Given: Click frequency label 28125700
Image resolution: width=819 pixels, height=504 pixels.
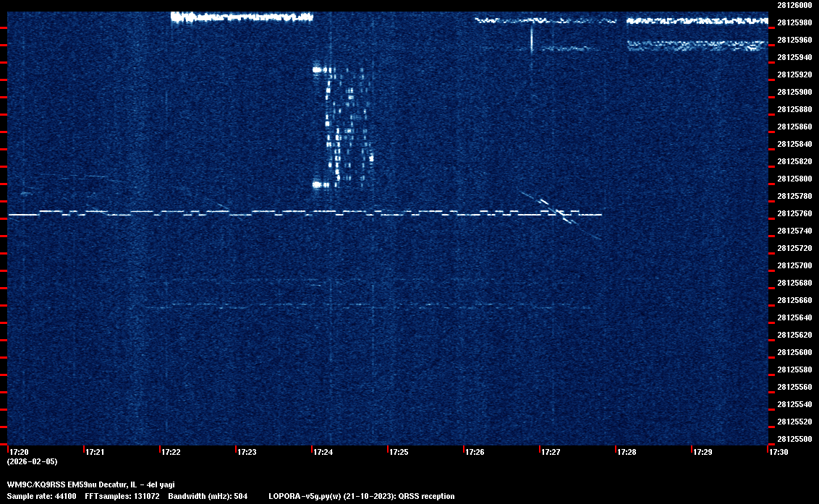Looking at the screenshot, I should (x=794, y=265).
